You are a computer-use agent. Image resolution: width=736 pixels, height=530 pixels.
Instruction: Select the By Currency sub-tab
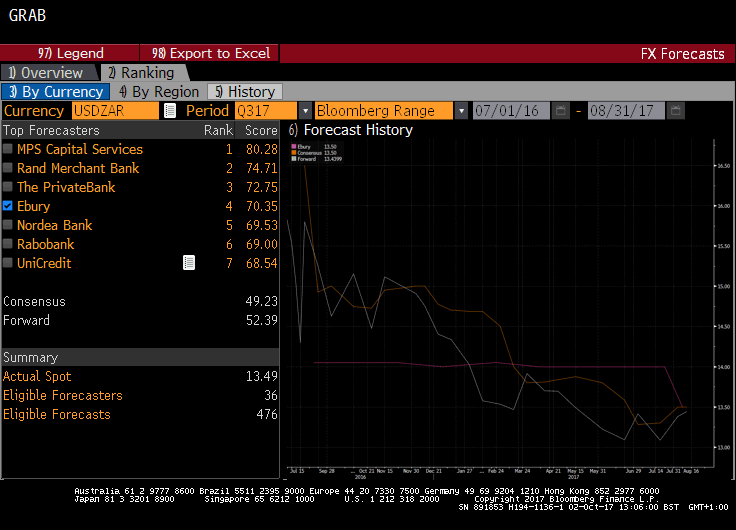(x=56, y=92)
